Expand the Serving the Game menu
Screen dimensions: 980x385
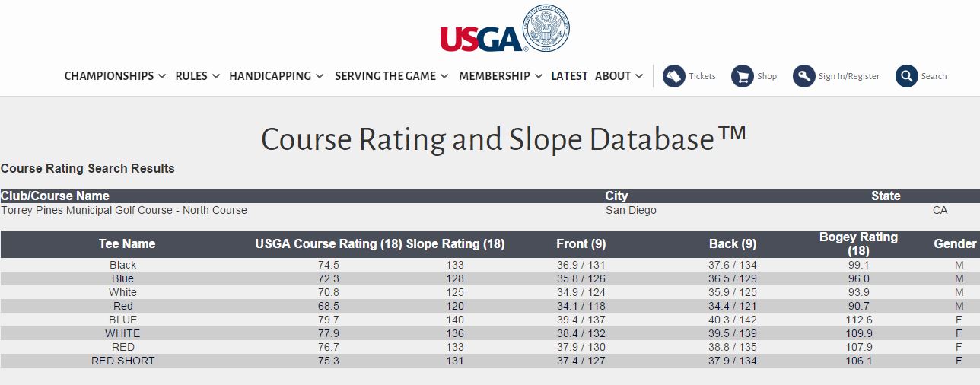coord(391,76)
